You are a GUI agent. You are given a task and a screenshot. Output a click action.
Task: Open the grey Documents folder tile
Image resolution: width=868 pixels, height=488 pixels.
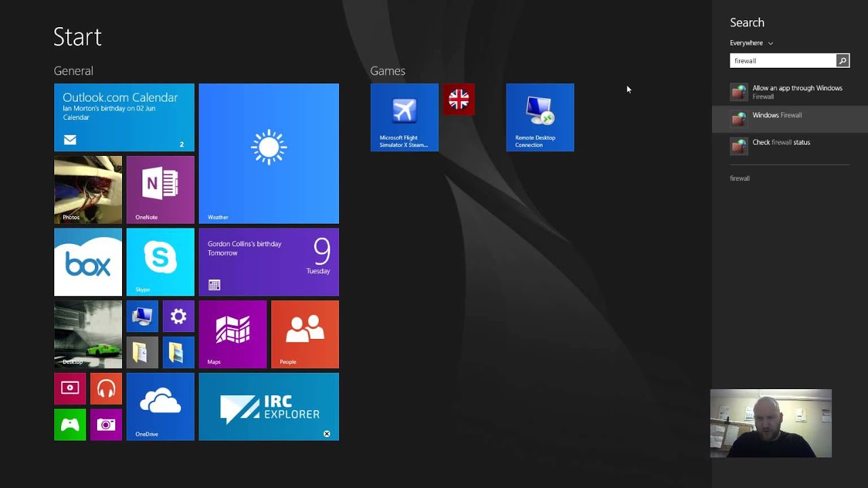142,352
